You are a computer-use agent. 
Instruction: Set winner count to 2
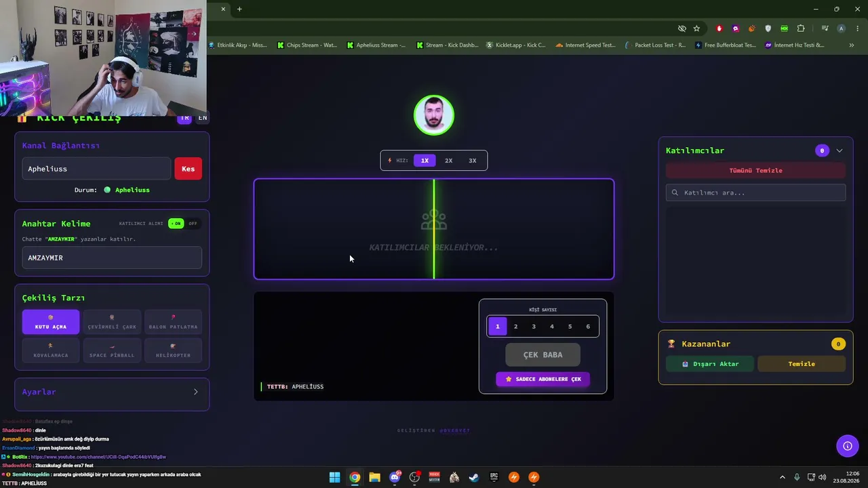[x=515, y=327]
